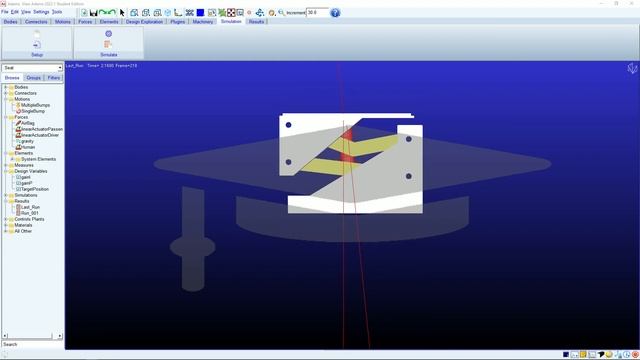
Task: Select Run_001 result in tree
Action: pyautogui.click(x=27, y=213)
